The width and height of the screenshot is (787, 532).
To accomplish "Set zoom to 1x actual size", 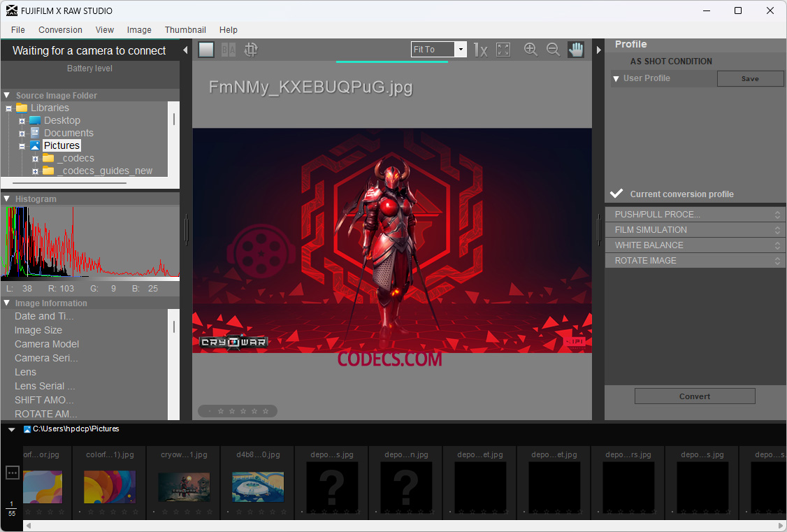I will (x=480, y=50).
